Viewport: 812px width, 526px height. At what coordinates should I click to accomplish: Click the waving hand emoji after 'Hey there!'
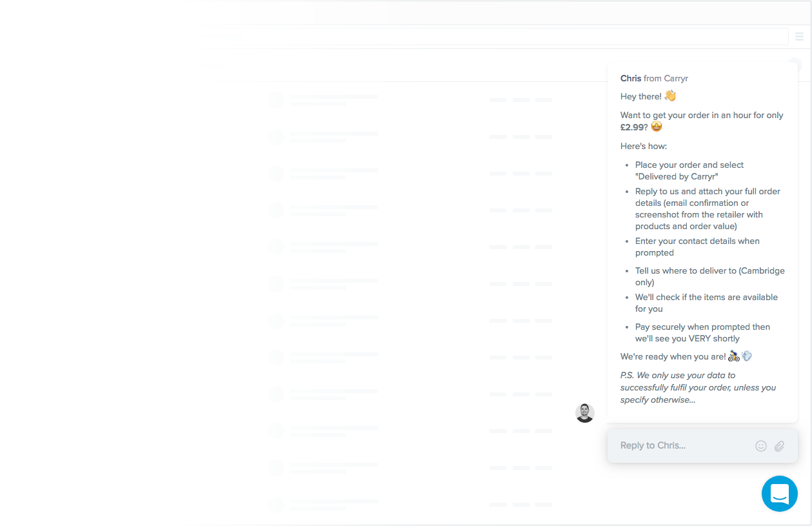click(x=670, y=96)
